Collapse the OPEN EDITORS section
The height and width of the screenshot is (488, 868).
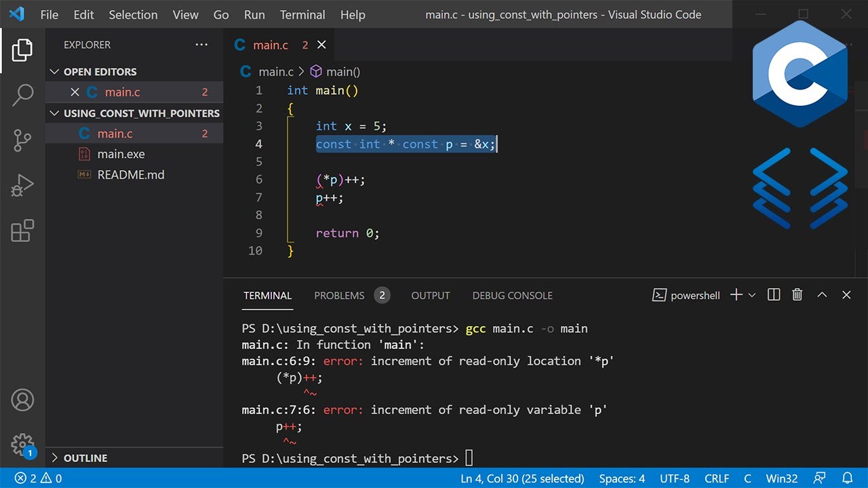click(56, 72)
